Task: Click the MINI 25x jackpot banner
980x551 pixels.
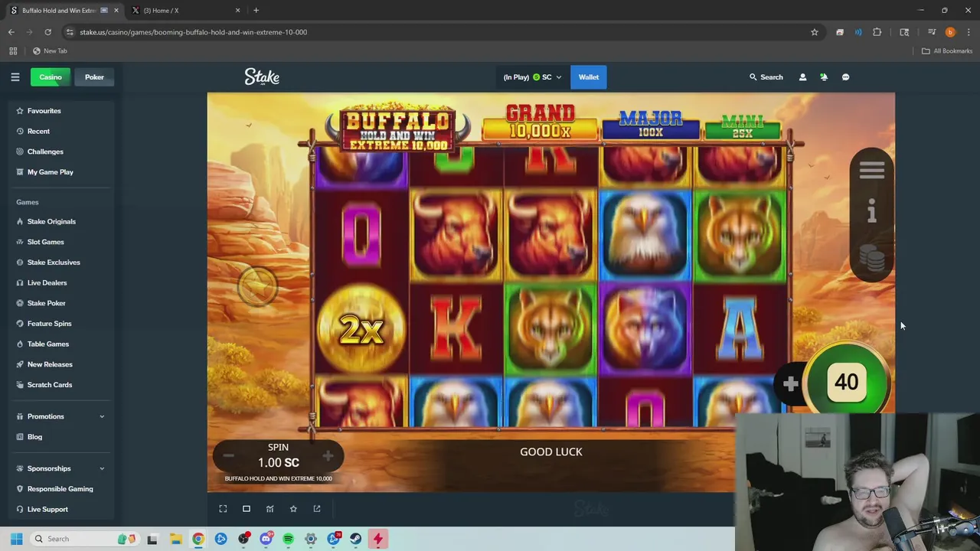Action: [742, 127]
